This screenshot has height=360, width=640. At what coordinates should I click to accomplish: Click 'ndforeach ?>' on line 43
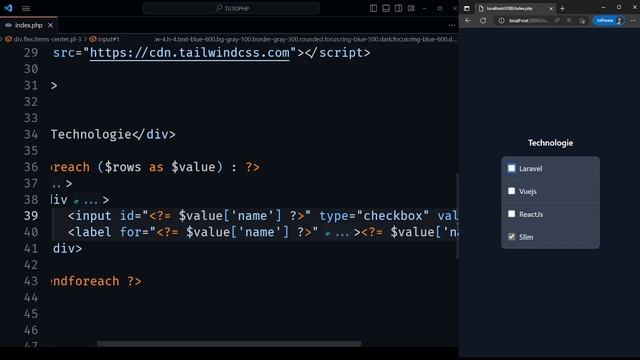pos(96,281)
